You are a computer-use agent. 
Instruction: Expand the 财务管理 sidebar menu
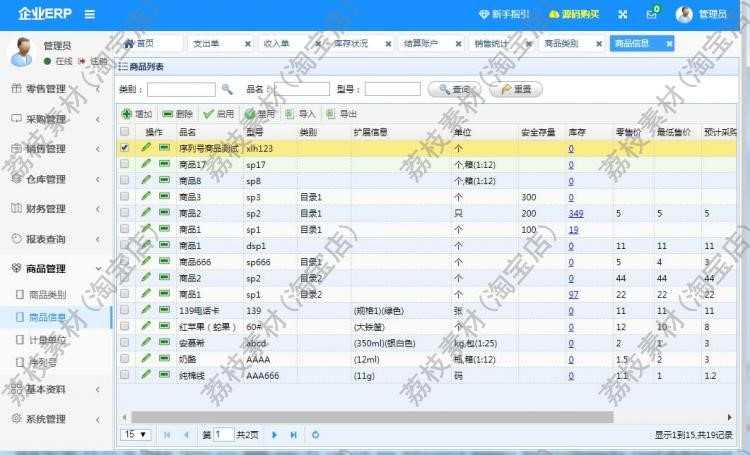(x=56, y=209)
